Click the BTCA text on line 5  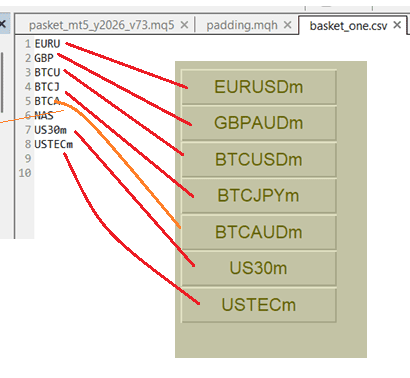tap(47, 101)
